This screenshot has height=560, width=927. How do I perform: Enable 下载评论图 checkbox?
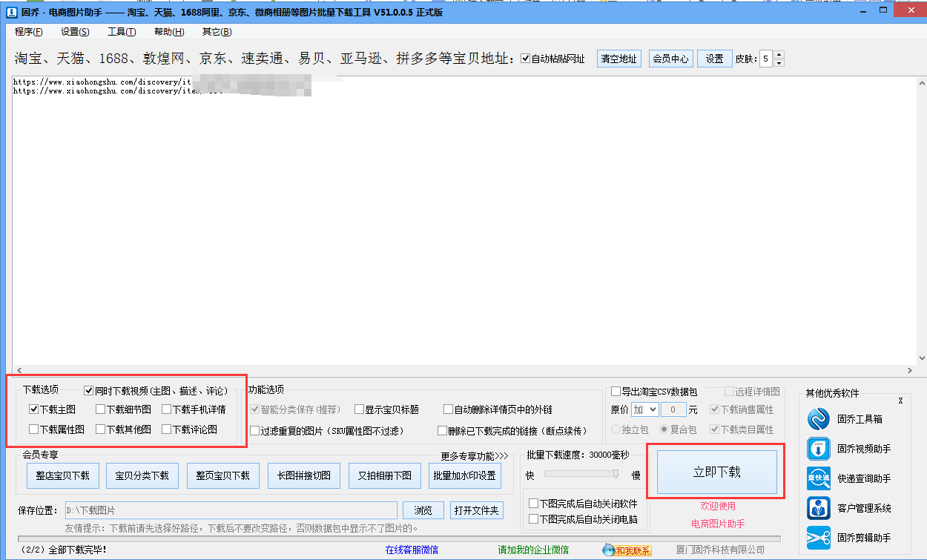(x=167, y=429)
